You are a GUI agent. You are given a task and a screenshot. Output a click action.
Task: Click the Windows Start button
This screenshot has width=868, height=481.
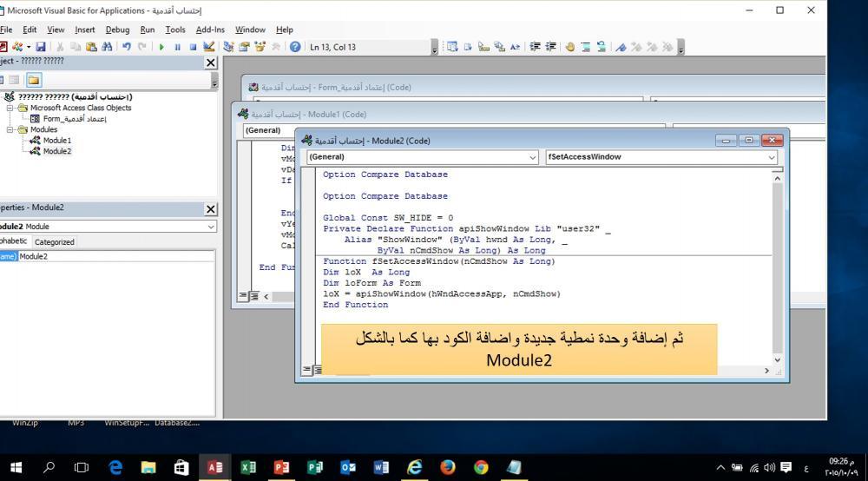point(16,468)
